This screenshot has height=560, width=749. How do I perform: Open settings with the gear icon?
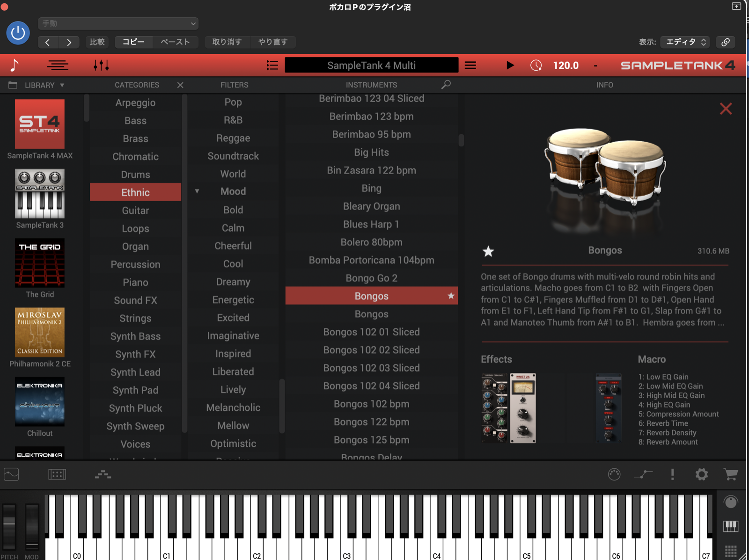click(x=702, y=474)
